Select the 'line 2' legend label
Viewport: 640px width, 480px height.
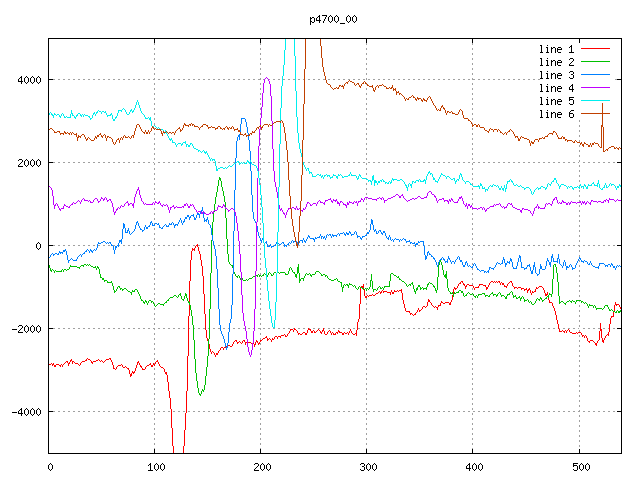tap(556, 62)
